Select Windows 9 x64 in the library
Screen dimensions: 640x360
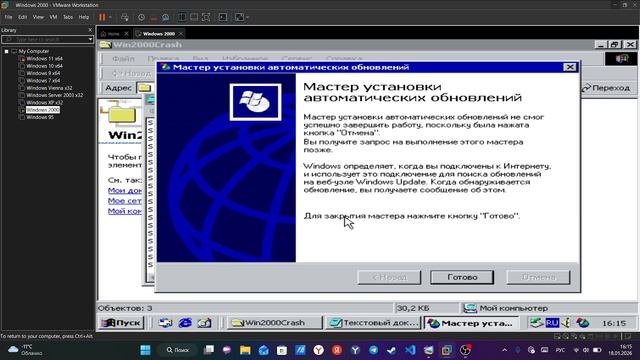(x=43, y=73)
